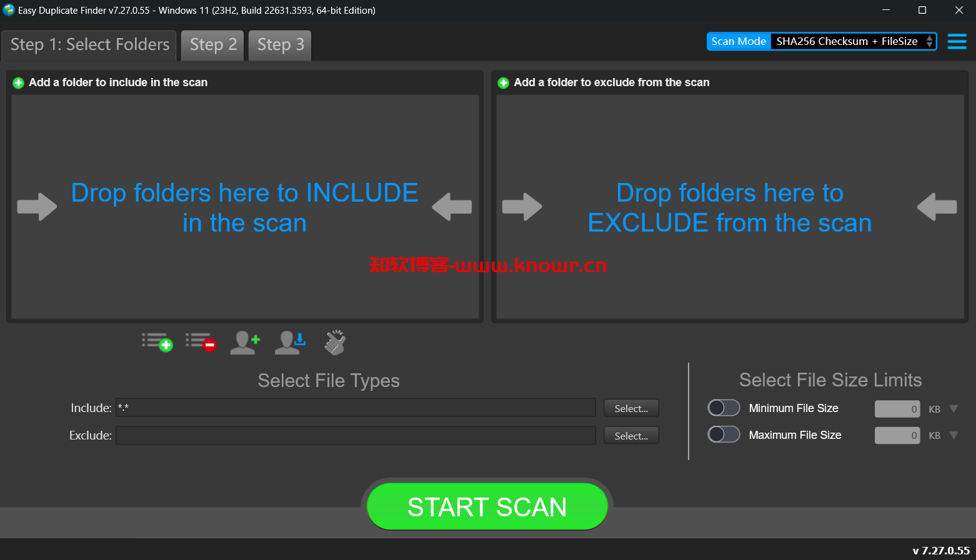The height and width of the screenshot is (560, 976).
Task: Minimize the Easy Duplicate Finder window
Action: coord(886,10)
